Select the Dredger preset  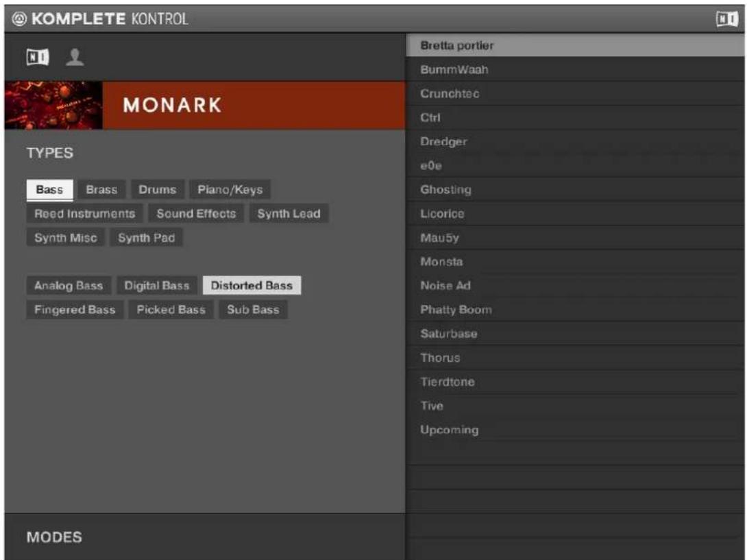[575, 142]
